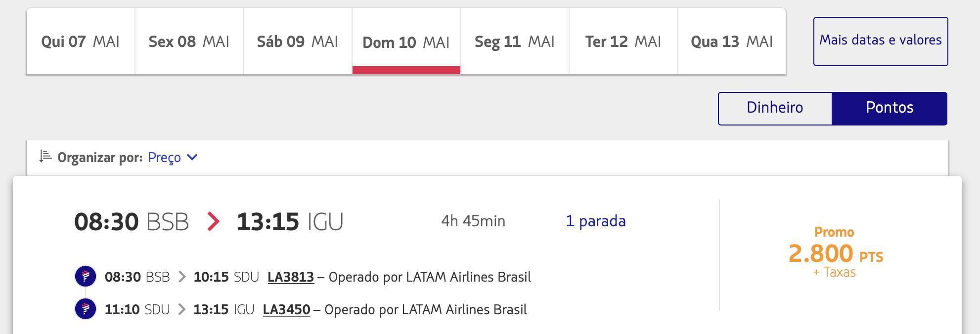Click the gray chevron in the 08:30 BSB segment
The height and width of the screenshot is (334, 980).
click(182, 277)
